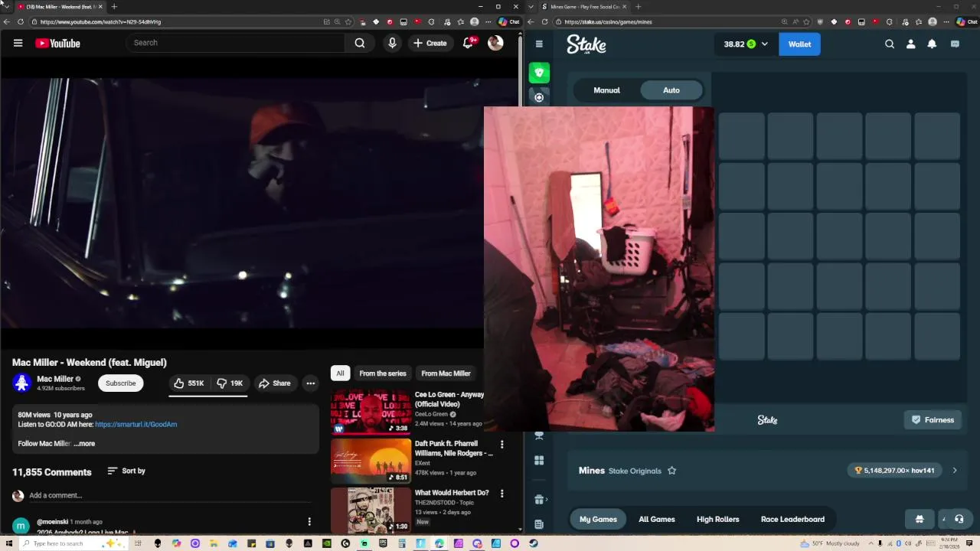980x551 pixels.
Task: Open YouTube notifications bell
Action: (x=468, y=43)
